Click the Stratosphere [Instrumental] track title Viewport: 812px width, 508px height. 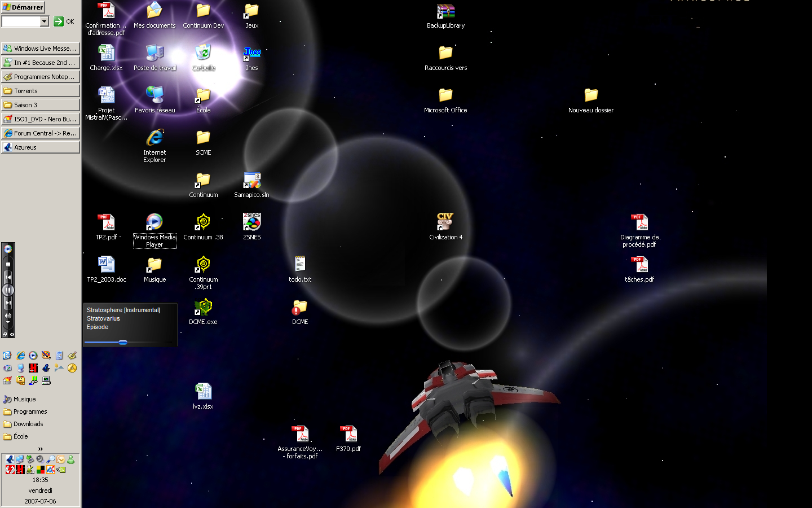(123, 310)
